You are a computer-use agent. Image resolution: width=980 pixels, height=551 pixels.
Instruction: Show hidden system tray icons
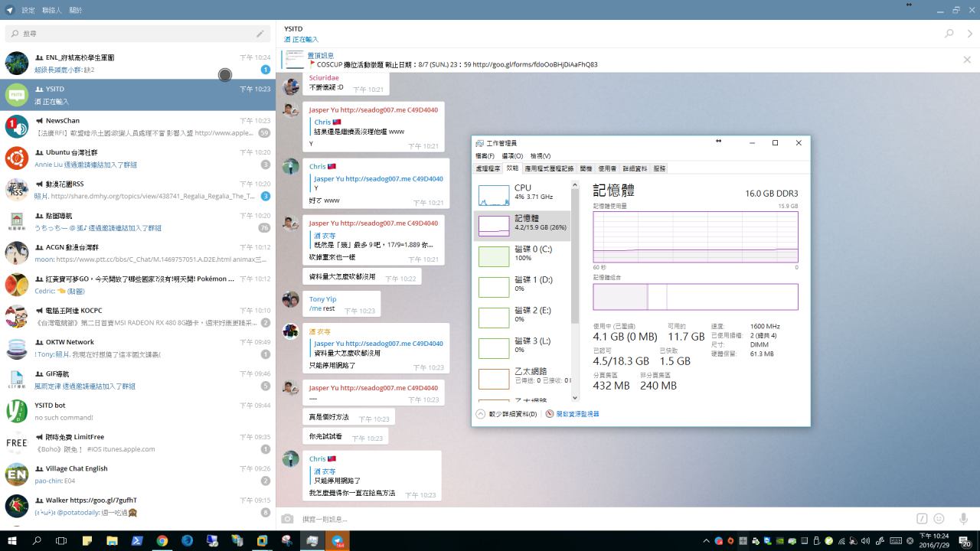point(706,541)
